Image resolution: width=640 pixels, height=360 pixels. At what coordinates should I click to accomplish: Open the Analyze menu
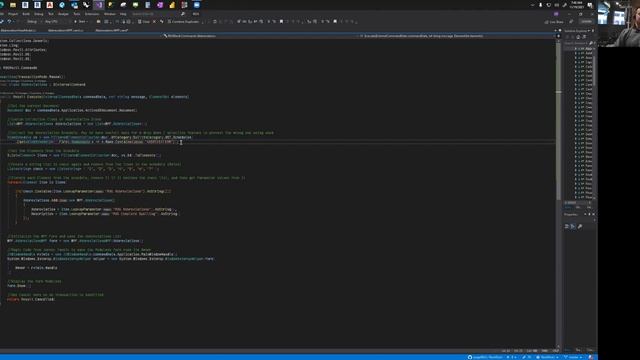pyautogui.click(x=63, y=14)
